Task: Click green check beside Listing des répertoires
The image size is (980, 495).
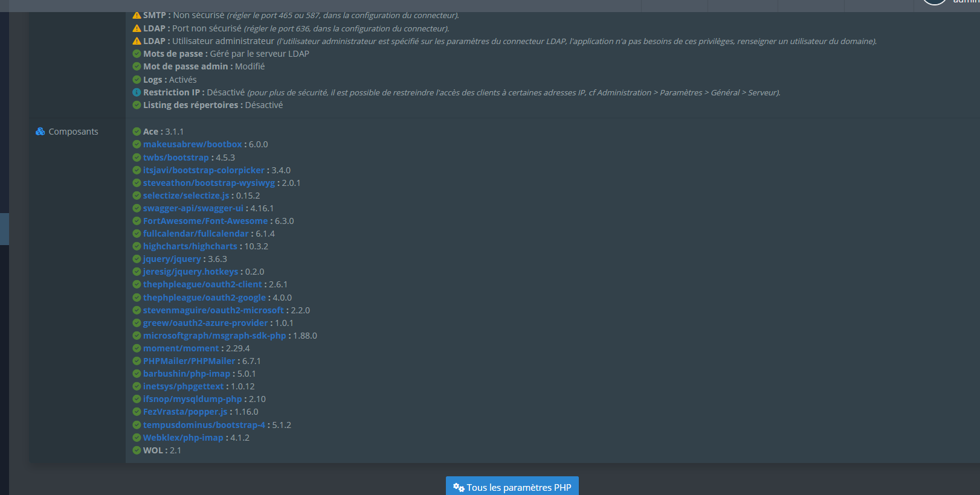Action: click(137, 105)
